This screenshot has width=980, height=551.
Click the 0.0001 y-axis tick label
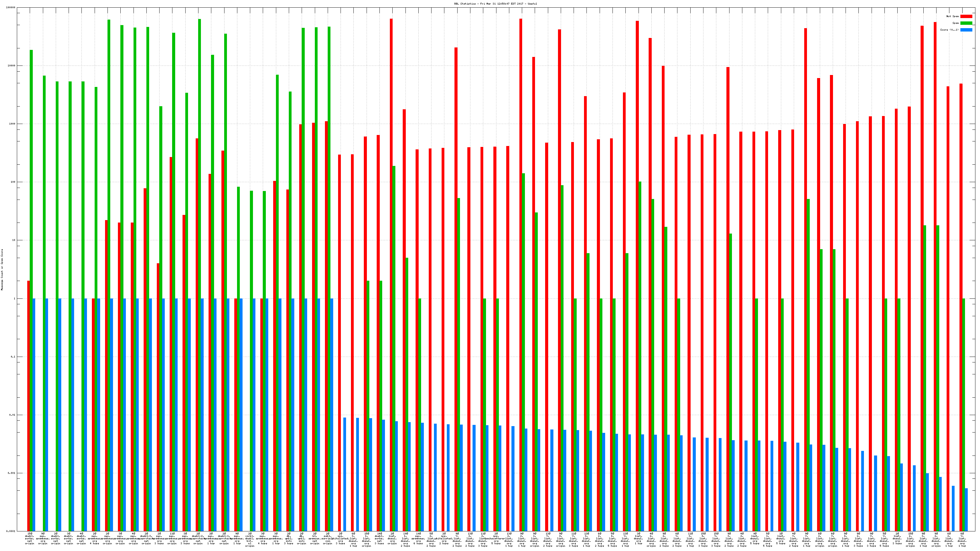point(11,531)
